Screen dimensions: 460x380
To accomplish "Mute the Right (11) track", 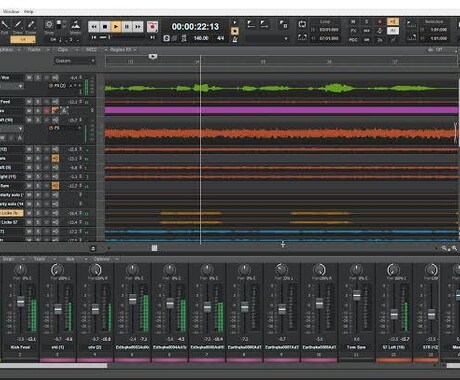I will (29, 177).
